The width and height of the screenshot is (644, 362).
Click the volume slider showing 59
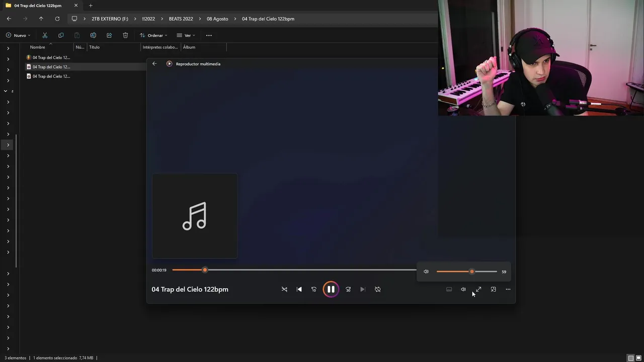[x=467, y=271]
